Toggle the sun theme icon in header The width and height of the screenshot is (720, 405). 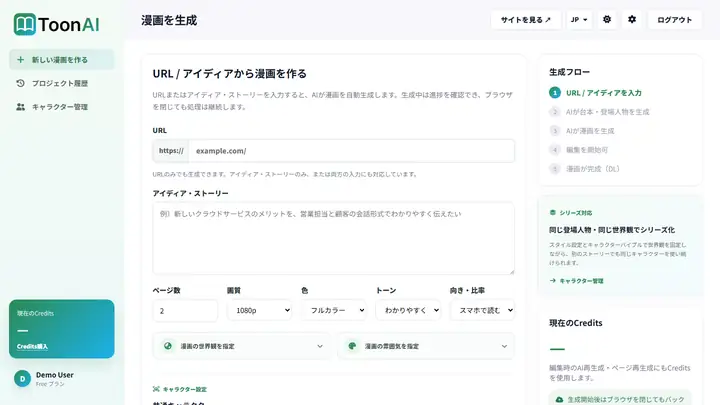pyautogui.click(x=607, y=19)
